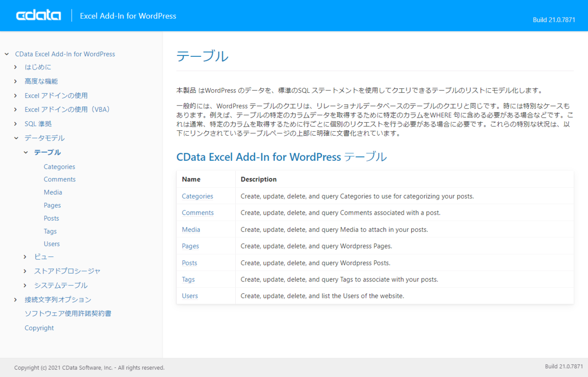Follow Users link in table
Viewport: 588px width, 377px height.
(x=190, y=296)
